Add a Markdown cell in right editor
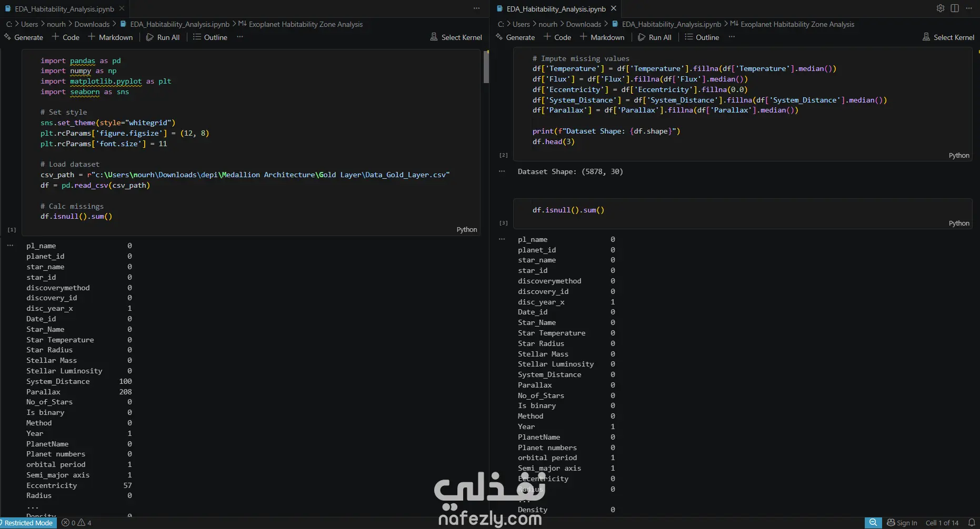This screenshot has width=980, height=529. point(602,37)
